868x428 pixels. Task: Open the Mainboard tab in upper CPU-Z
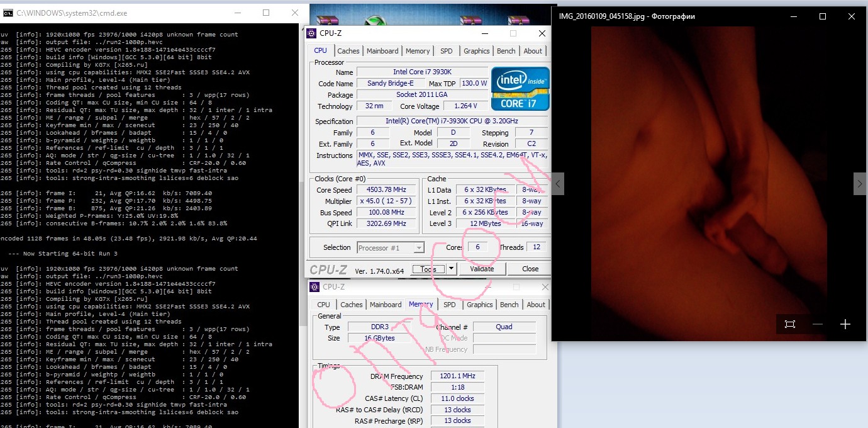pos(382,51)
